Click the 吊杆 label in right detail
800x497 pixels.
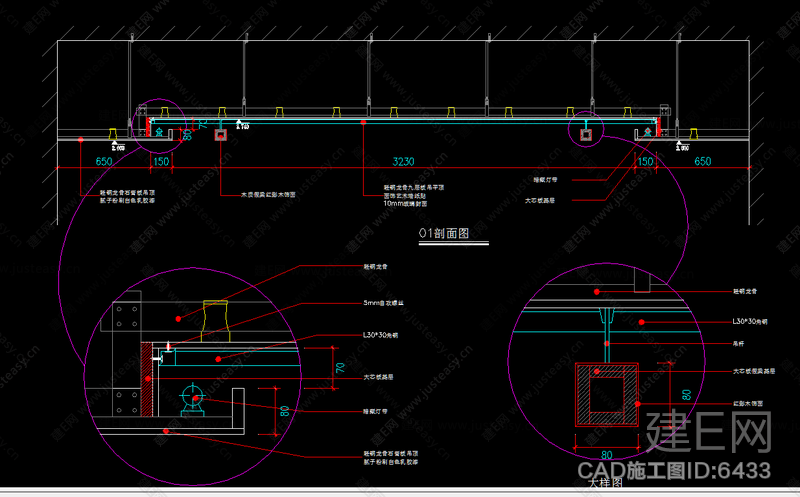pos(738,343)
